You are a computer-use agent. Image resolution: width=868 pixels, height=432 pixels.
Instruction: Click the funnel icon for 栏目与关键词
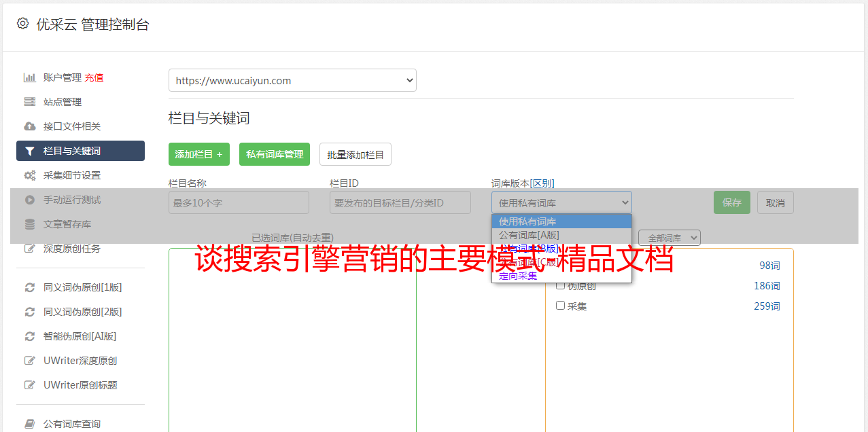pos(29,151)
